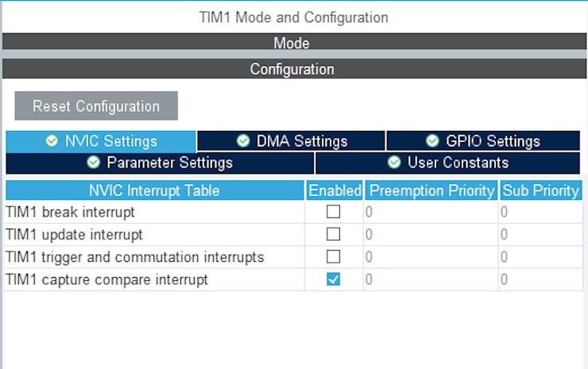Image resolution: width=588 pixels, height=369 pixels.
Task: Collapse the Mode section header
Action: (x=292, y=43)
